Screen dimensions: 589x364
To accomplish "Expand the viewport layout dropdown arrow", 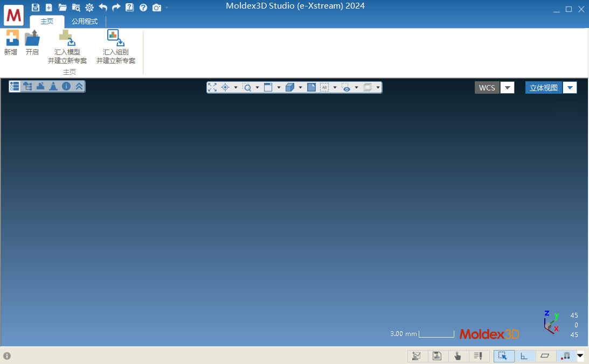I will (279, 87).
